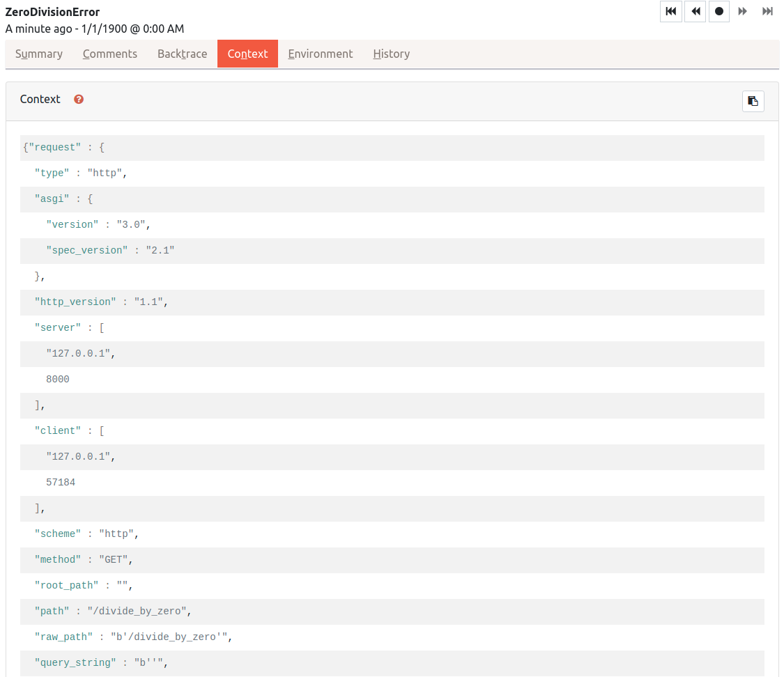Go to the next occurrence (fast-forward icon)

pyautogui.click(x=743, y=12)
